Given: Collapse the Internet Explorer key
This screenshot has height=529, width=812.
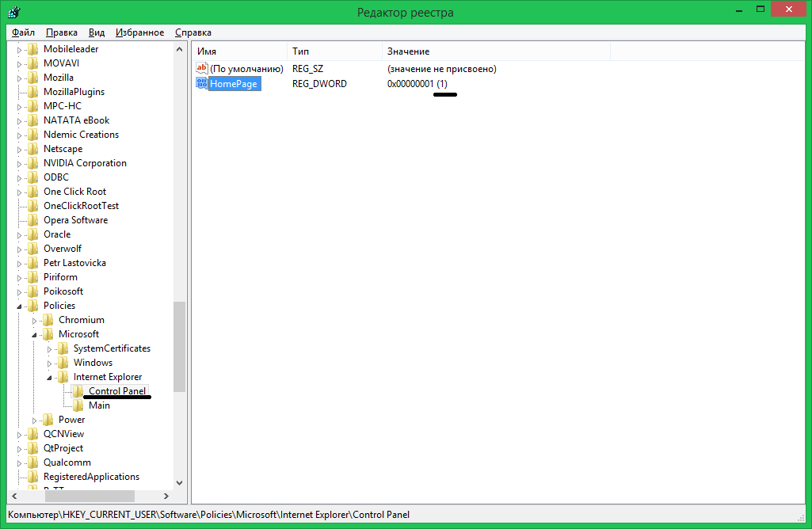Looking at the screenshot, I should (50, 378).
